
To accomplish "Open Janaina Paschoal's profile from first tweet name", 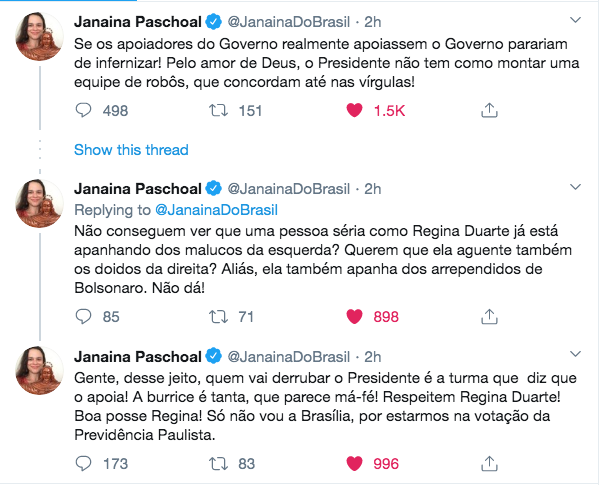I will point(137,20).
